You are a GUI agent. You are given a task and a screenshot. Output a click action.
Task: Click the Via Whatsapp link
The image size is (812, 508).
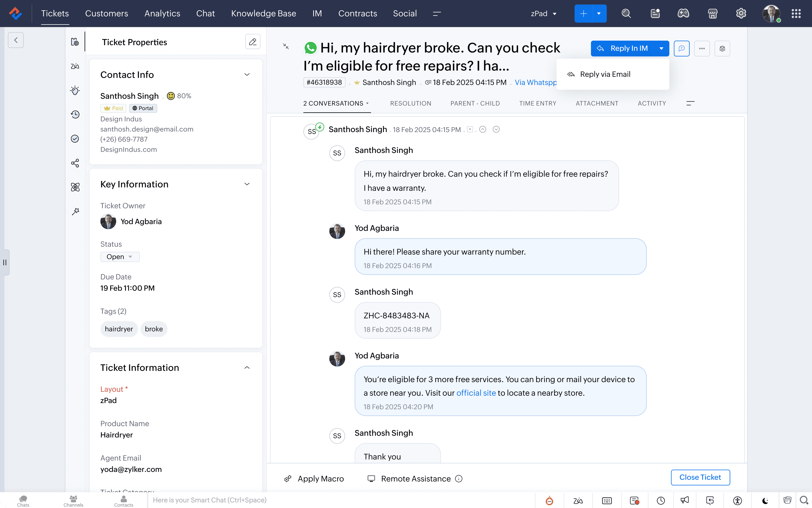click(x=536, y=82)
